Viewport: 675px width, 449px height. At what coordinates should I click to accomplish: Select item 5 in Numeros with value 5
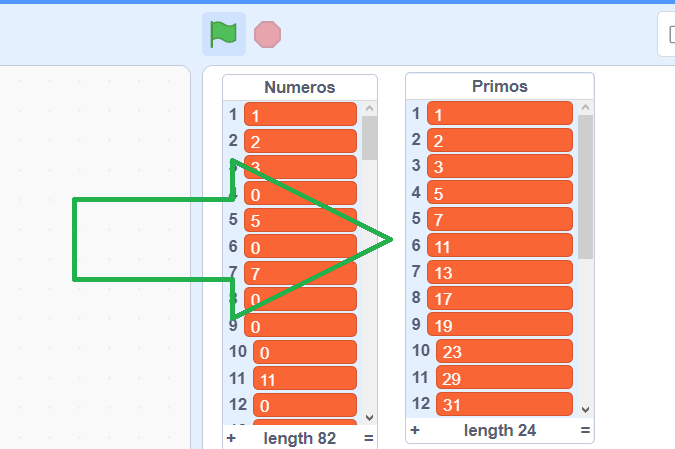pos(300,220)
